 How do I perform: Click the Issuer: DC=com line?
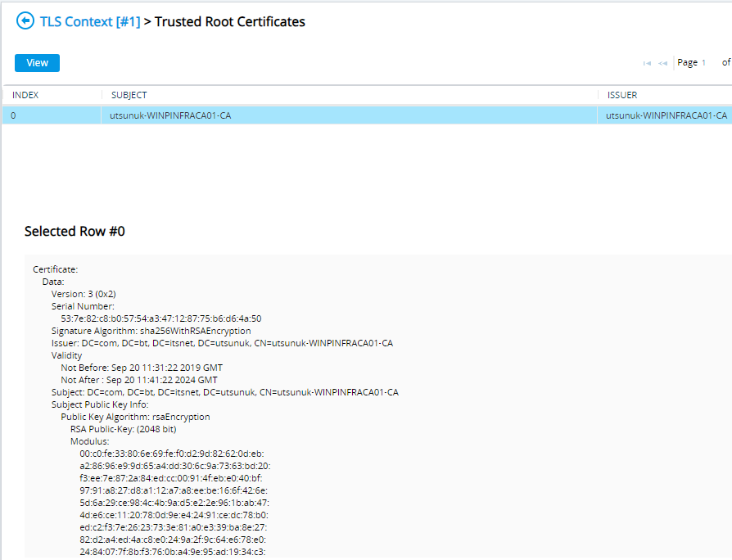(222, 344)
